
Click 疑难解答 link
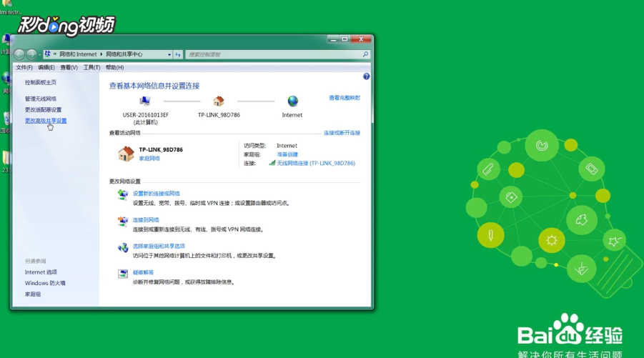pyautogui.click(x=144, y=272)
